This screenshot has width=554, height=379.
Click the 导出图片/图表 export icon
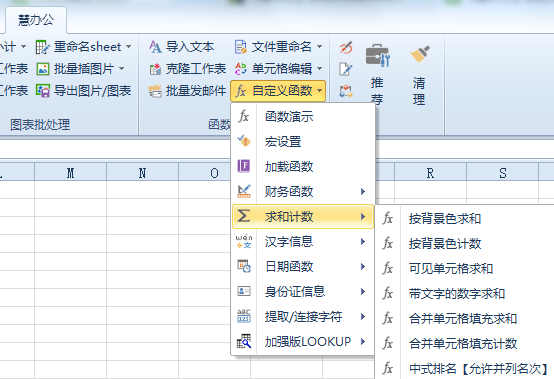point(43,91)
